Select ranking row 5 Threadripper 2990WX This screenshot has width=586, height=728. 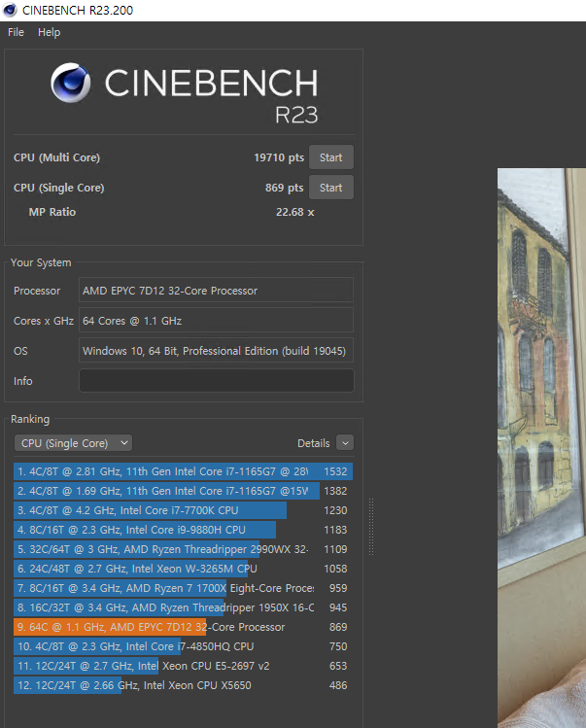pyautogui.click(x=183, y=549)
